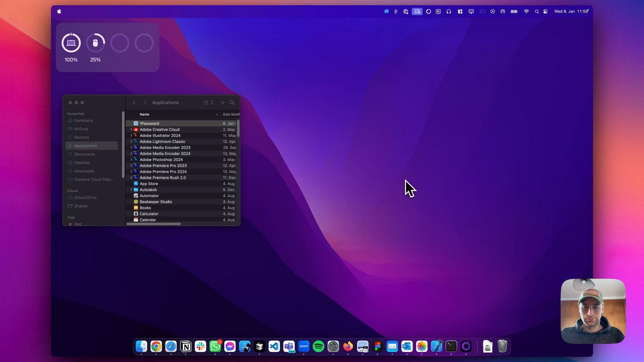The width and height of the screenshot is (644, 362).
Task: Toggle the Wi-Fi menu bar icon
Action: 526,12
